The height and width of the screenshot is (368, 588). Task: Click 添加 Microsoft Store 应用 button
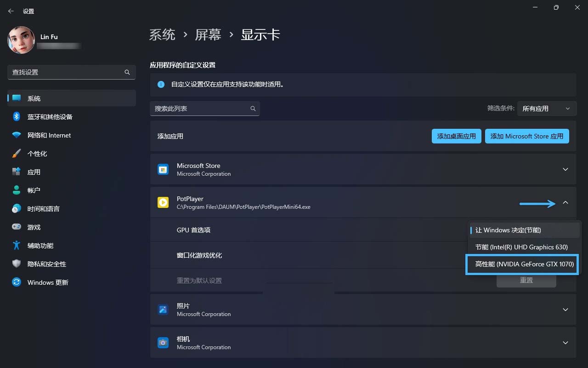pyautogui.click(x=527, y=136)
